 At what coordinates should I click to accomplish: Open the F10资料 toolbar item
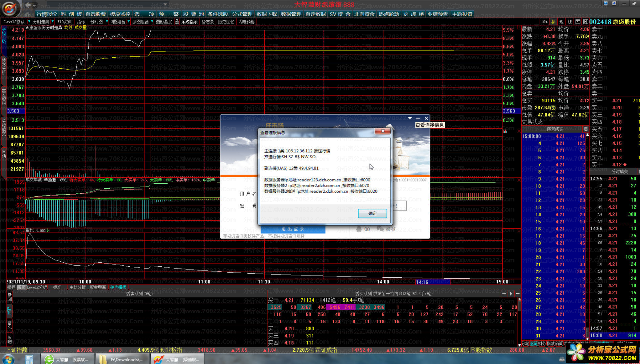[64, 22]
